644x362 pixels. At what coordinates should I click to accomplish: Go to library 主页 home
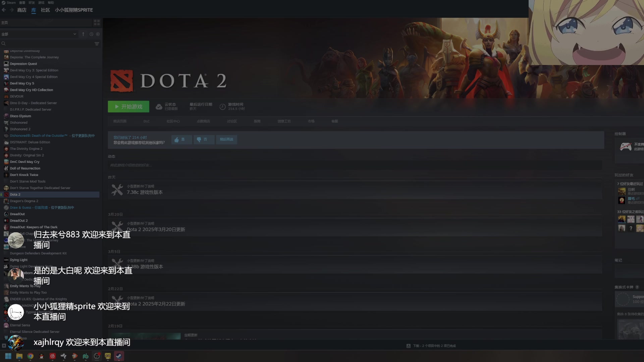(x=46, y=22)
